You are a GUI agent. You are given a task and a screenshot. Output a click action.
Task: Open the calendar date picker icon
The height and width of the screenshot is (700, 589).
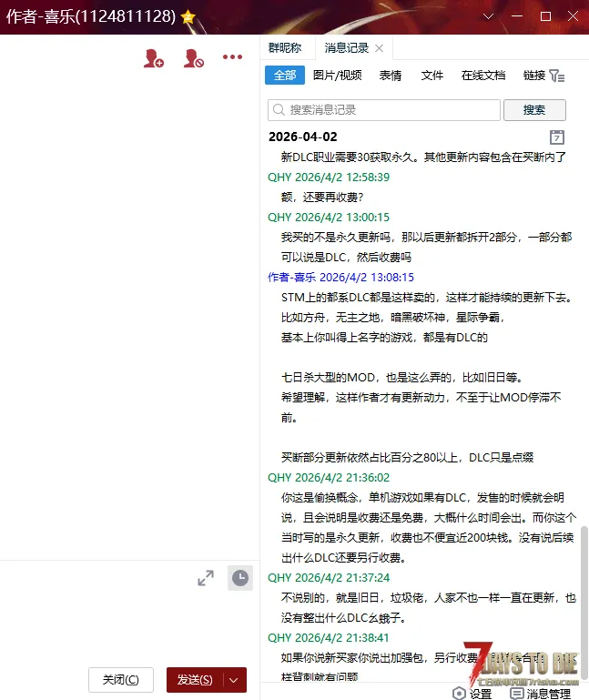pos(557,137)
